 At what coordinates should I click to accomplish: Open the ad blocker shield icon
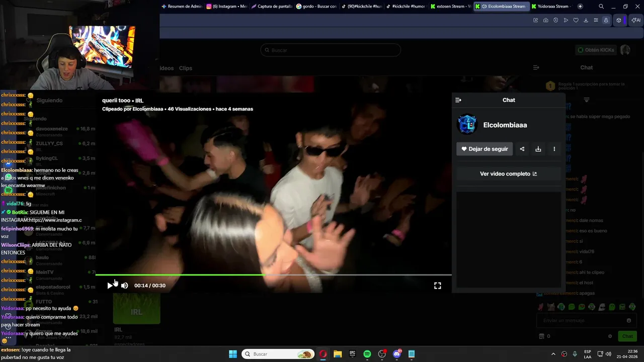point(555,20)
